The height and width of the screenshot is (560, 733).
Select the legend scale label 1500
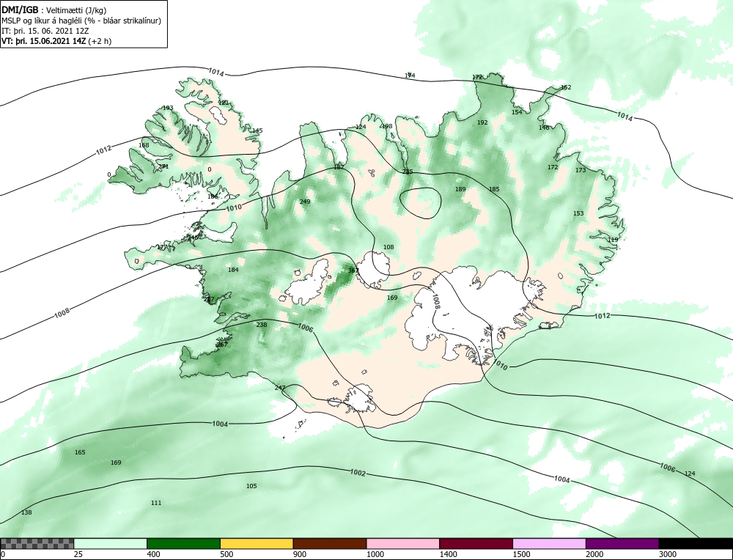(x=521, y=554)
